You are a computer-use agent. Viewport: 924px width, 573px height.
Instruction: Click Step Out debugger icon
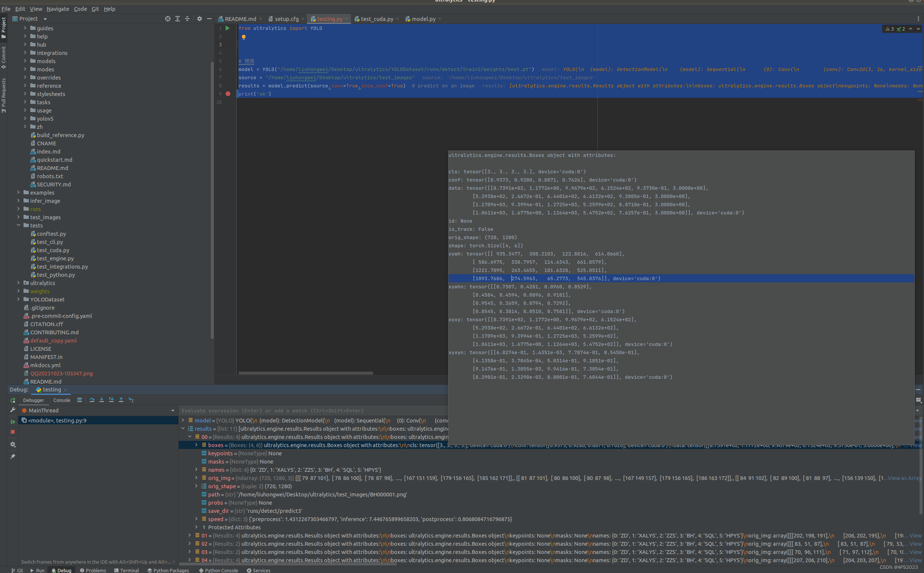(x=121, y=400)
